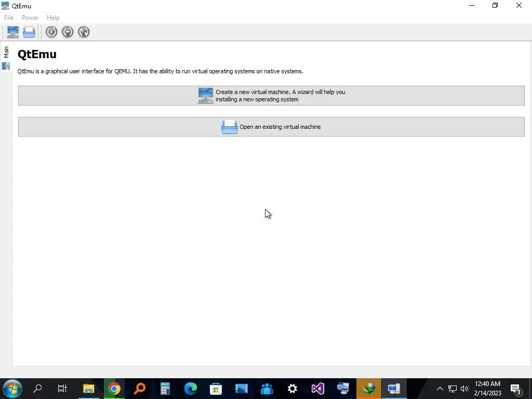Image resolution: width=532 pixels, height=399 pixels.
Task: Select the vertical Main tab
Action: [6, 57]
